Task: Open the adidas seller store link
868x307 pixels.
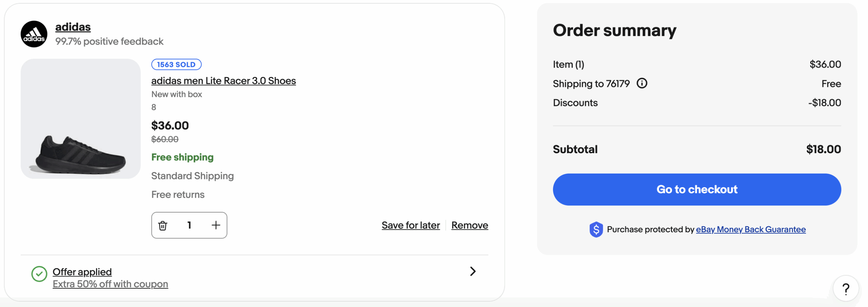Action: pyautogui.click(x=73, y=27)
